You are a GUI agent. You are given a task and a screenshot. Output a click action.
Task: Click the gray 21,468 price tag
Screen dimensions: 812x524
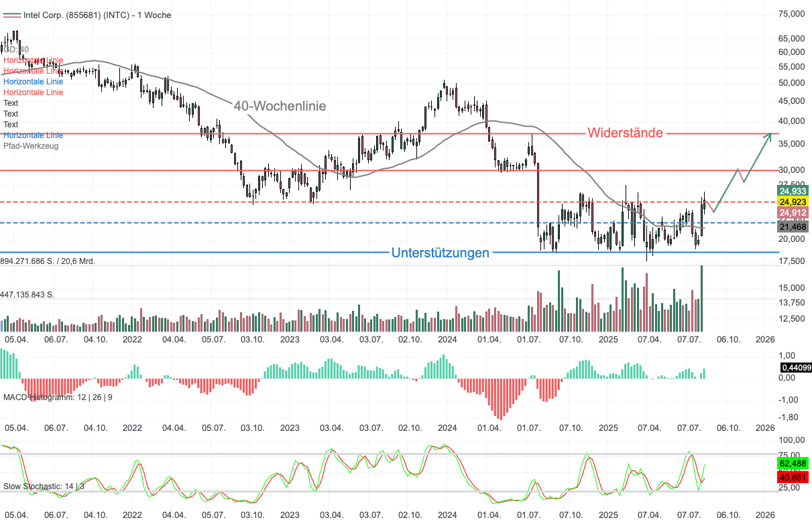[793, 227]
